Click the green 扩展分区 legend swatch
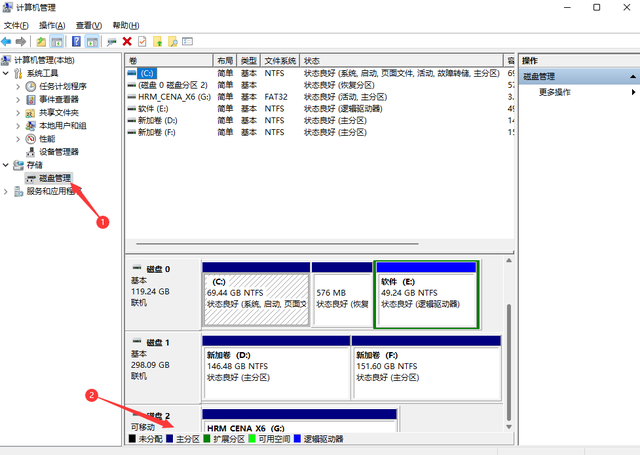Image resolution: width=640 pixels, height=455 pixels. pyautogui.click(x=207, y=439)
